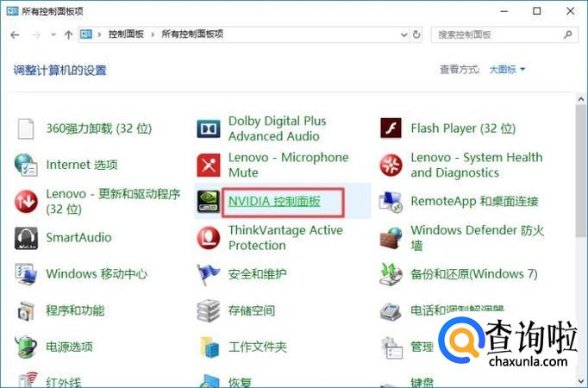Open the 大图标 view mode dropdown
Viewport: 588px width, 388px height.
tap(507, 69)
